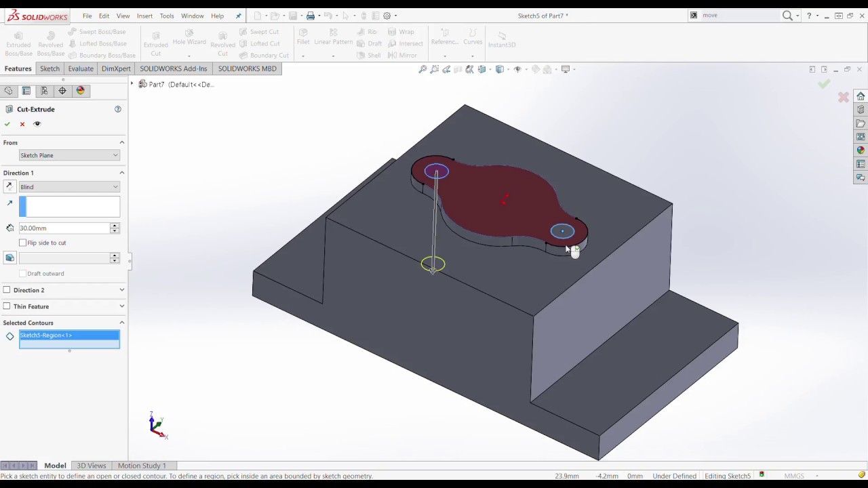Expand the Part7 flyout tree arrow
This screenshot has height=488, width=868.
[133, 83]
